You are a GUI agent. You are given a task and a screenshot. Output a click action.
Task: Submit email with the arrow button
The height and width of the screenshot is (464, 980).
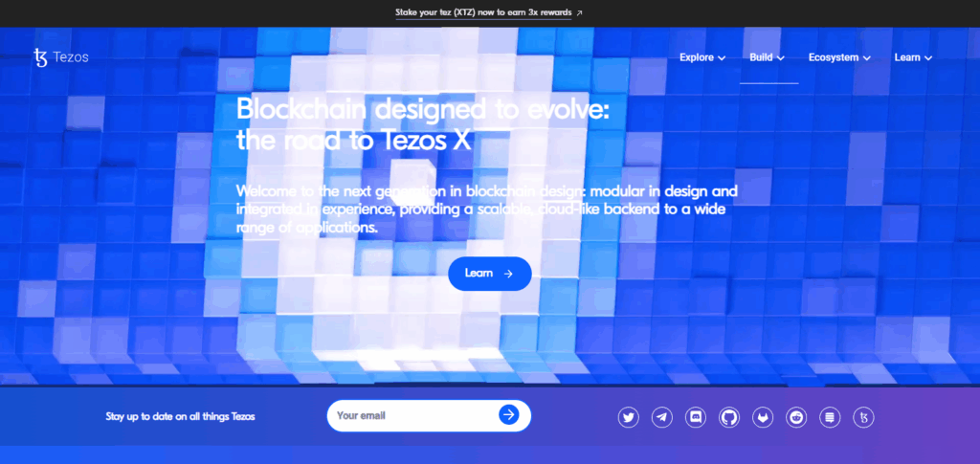tap(509, 414)
